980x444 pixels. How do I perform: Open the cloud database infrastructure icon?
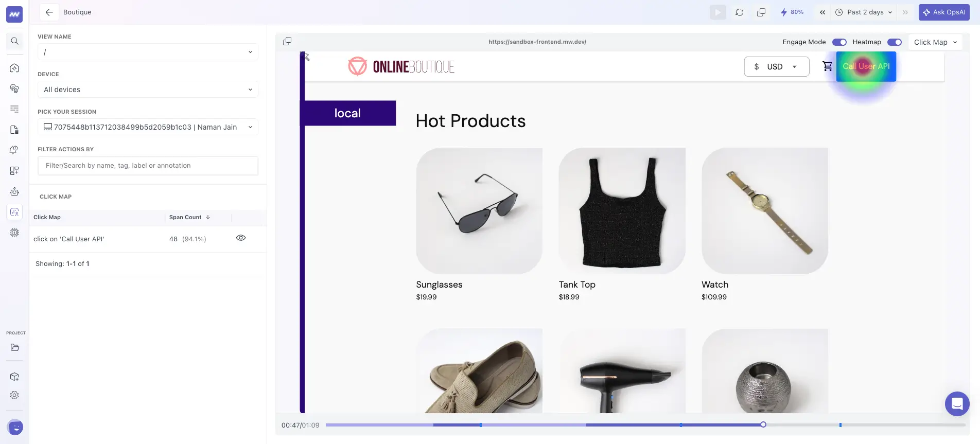click(x=14, y=88)
